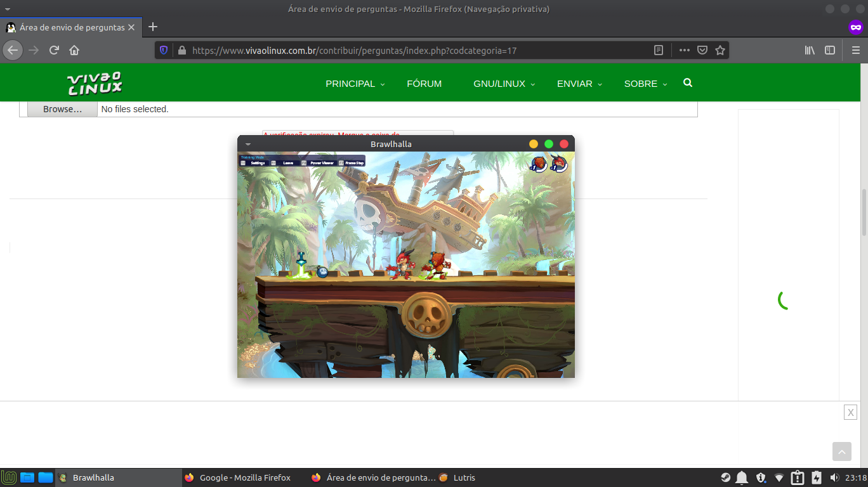Reload the page in Firefox

(x=55, y=50)
